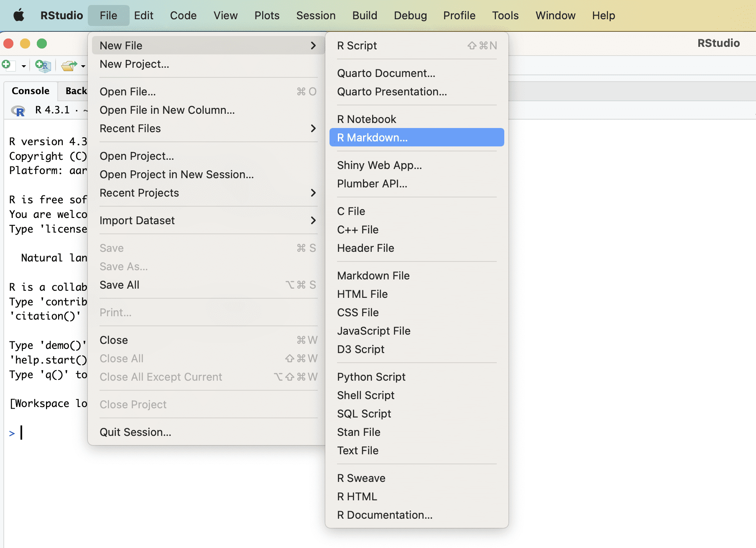This screenshot has width=756, height=548.
Task: Create a new Markdown File
Action: 417,276
